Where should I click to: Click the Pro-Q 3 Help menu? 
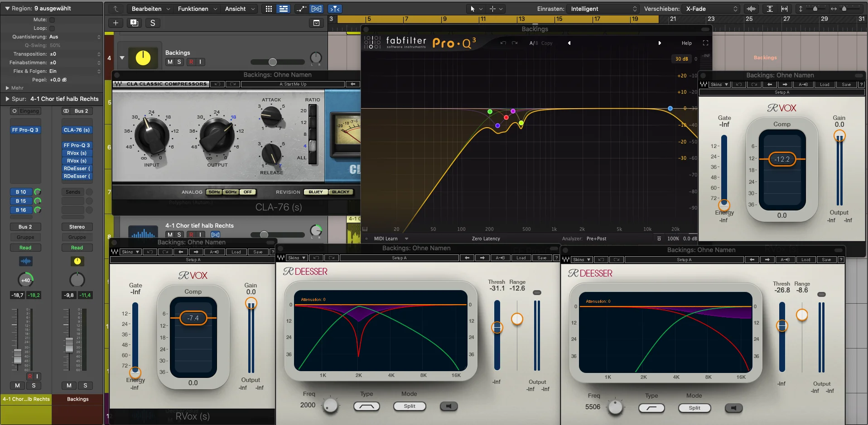(x=687, y=43)
